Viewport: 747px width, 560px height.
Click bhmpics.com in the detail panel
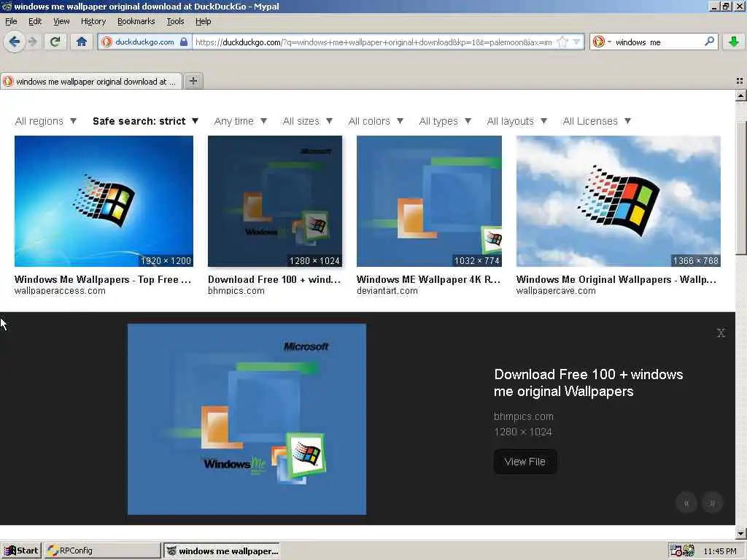coord(524,416)
